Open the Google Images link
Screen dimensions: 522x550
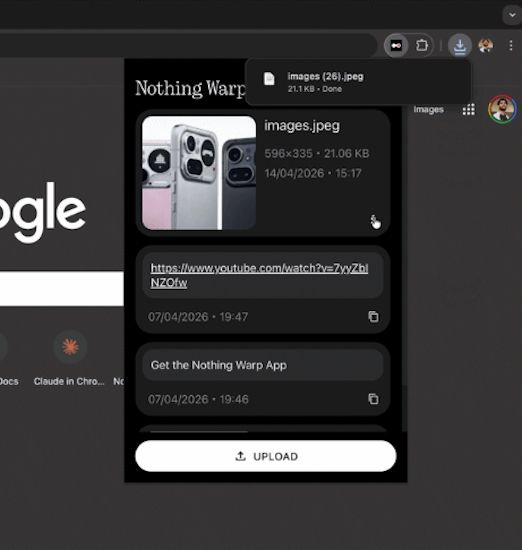(x=428, y=109)
